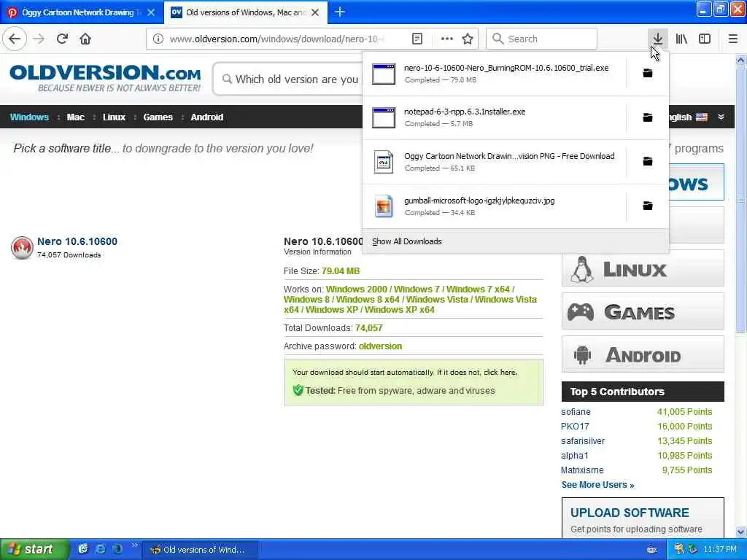
Task: Click the forward navigation arrow
Action: 39,39
